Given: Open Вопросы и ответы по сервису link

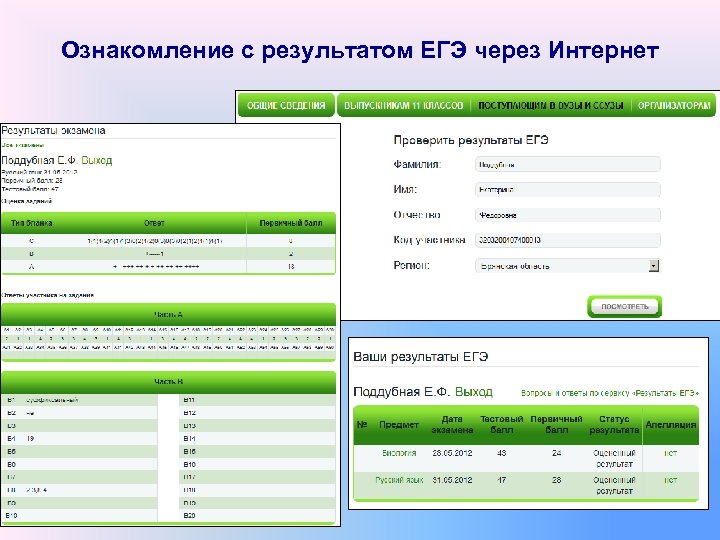Looking at the screenshot, I should pyautogui.click(x=610, y=393).
